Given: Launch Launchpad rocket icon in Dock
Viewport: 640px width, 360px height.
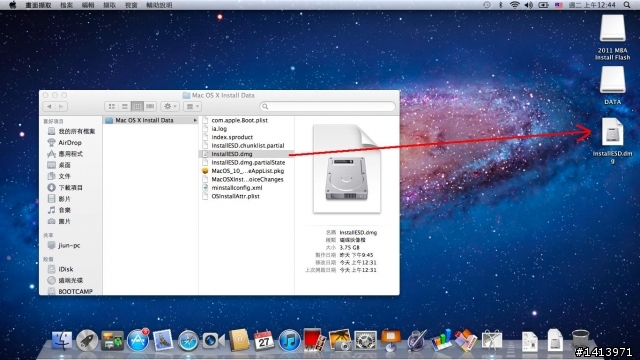Looking at the screenshot, I should 87,340.
